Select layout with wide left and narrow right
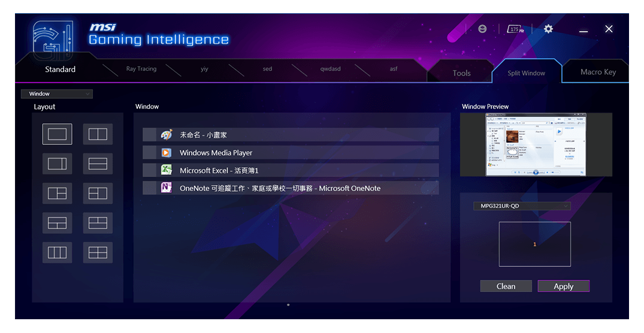Image resolution: width=644 pixels, height=333 pixels. (x=57, y=164)
